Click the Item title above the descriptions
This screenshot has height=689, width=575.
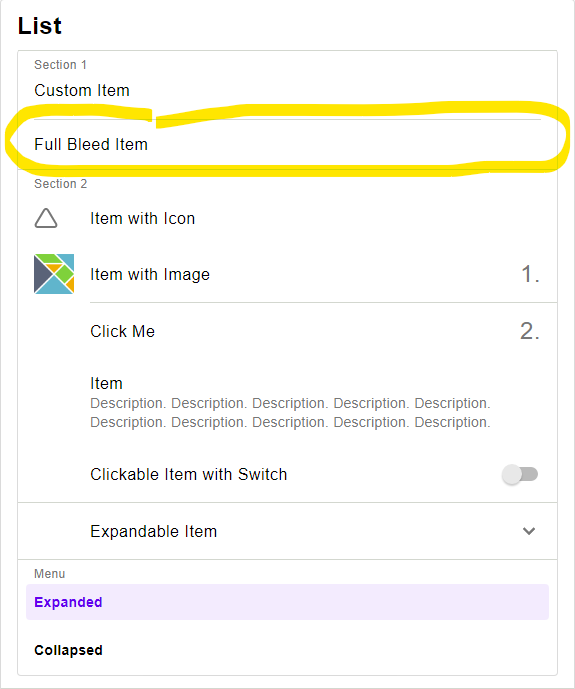coord(106,383)
